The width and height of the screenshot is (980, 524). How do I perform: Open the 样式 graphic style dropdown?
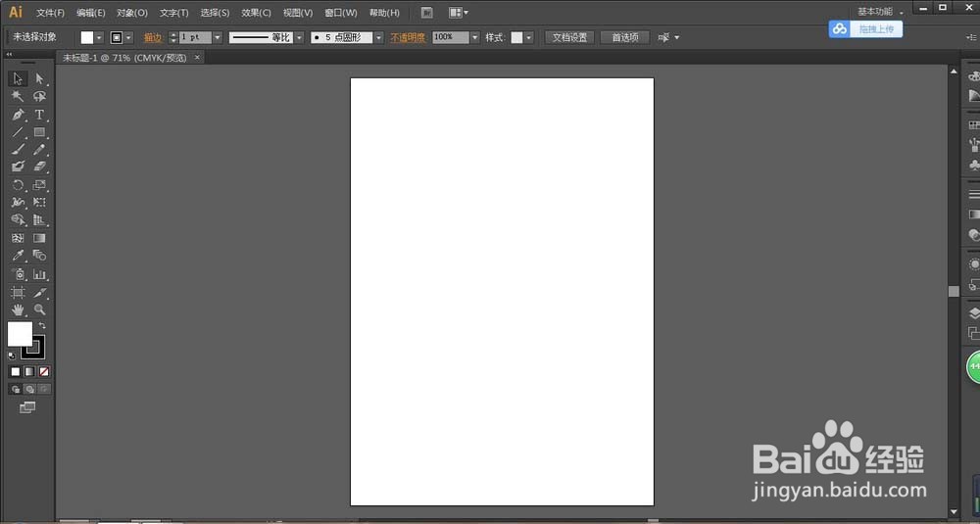click(x=529, y=37)
